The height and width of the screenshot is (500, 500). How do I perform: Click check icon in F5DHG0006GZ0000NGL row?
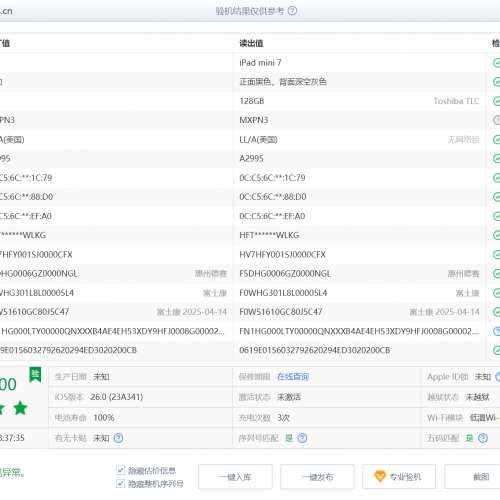(x=496, y=274)
